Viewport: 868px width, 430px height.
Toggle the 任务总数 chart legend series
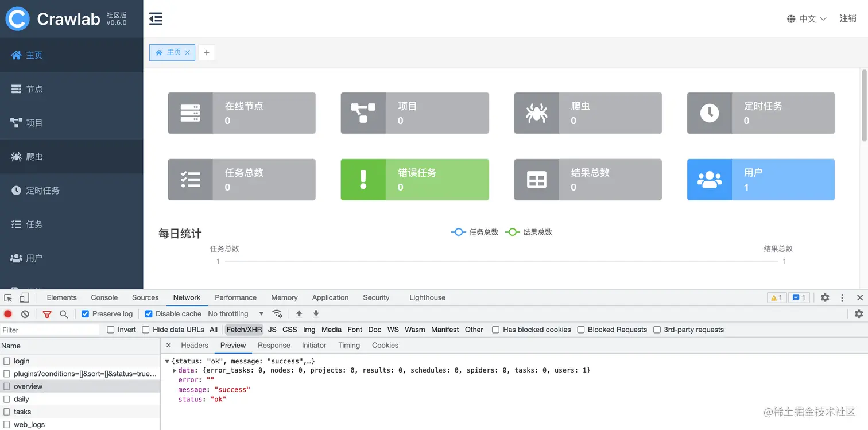[x=475, y=232]
